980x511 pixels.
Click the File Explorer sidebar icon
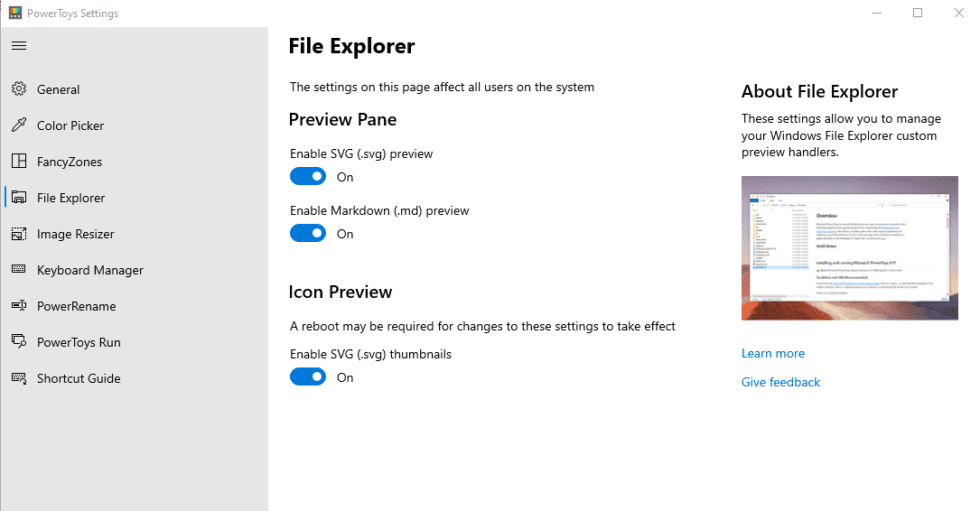pos(19,197)
